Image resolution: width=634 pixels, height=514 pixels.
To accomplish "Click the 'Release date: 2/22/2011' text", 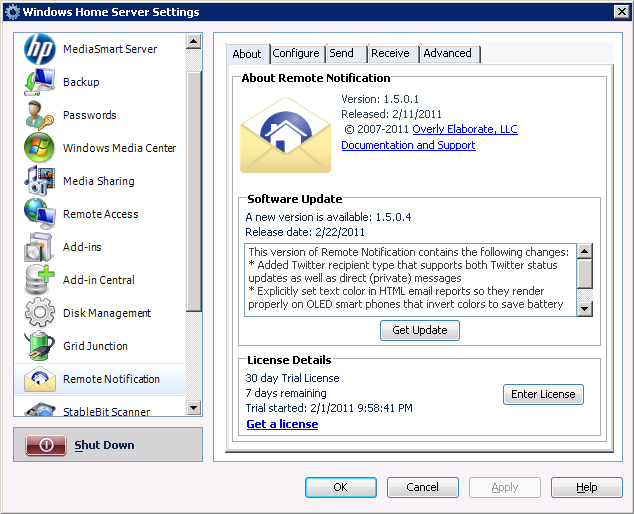I will coord(305,232).
